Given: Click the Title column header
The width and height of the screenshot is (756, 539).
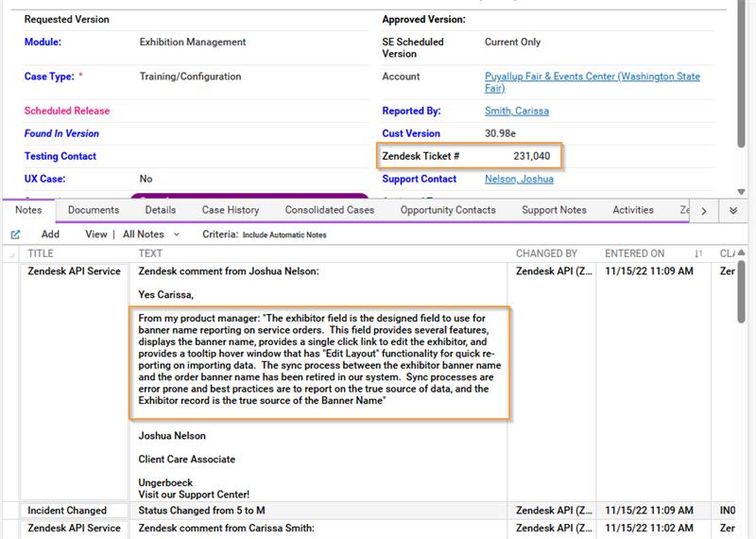Looking at the screenshot, I should [41, 253].
